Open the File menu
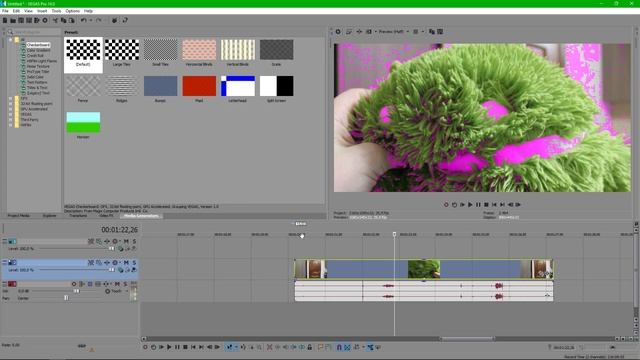 coord(5,11)
